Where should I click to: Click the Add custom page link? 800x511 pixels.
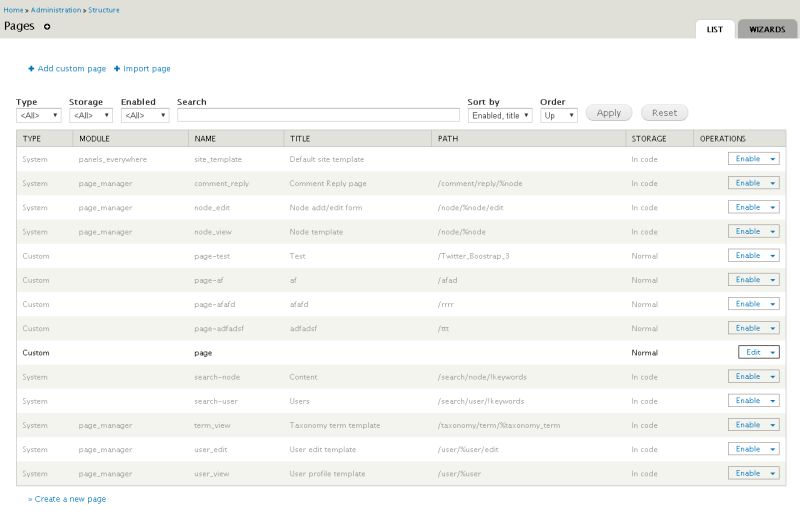[x=72, y=68]
